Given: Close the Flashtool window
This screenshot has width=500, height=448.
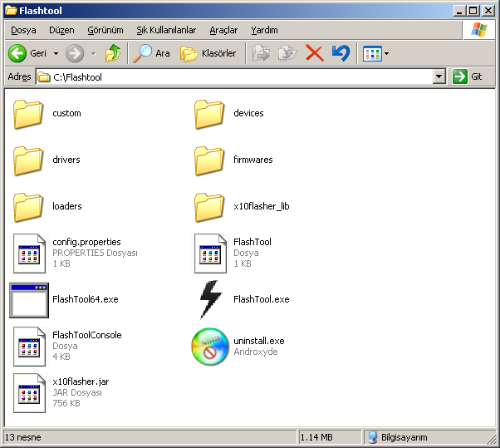Looking at the screenshot, I should 488,11.
